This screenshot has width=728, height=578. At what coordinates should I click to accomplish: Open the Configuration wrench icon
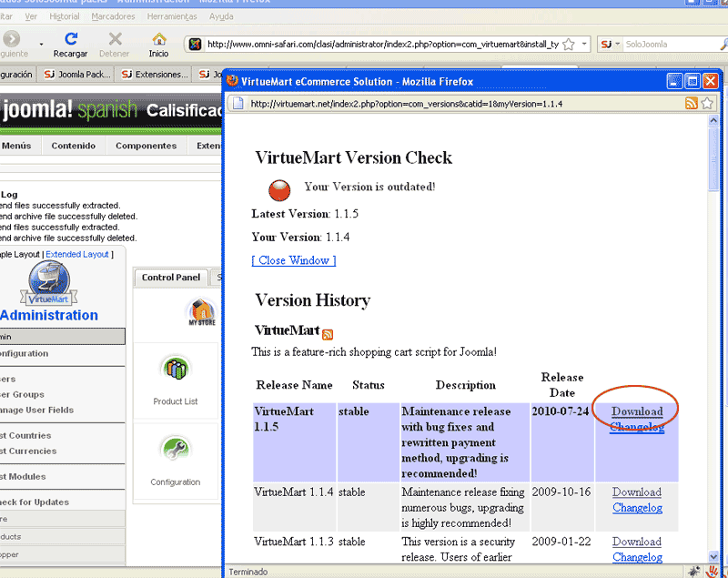[176, 449]
